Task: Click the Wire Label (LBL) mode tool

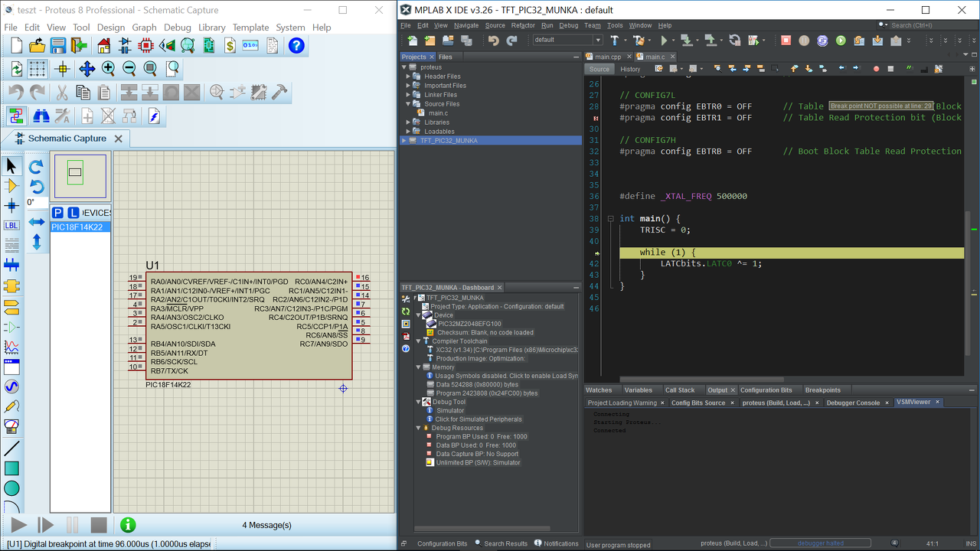Action: pos(11,226)
